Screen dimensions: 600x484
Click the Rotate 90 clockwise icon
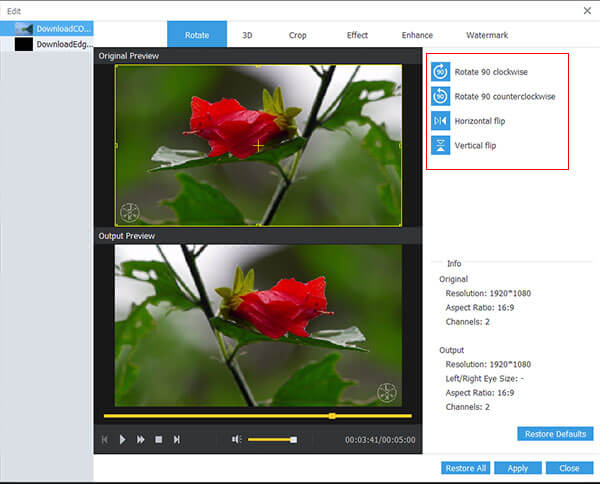440,72
